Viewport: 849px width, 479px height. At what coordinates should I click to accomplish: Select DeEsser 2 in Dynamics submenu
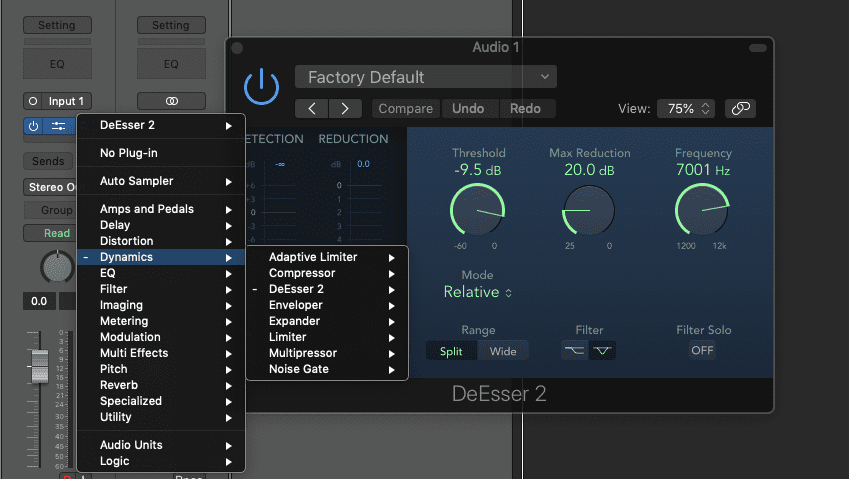(x=327, y=289)
